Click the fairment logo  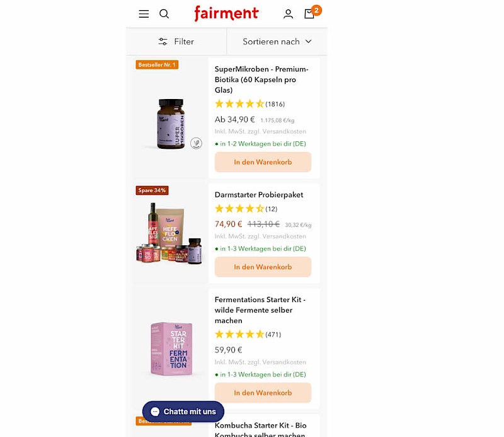pyautogui.click(x=226, y=13)
